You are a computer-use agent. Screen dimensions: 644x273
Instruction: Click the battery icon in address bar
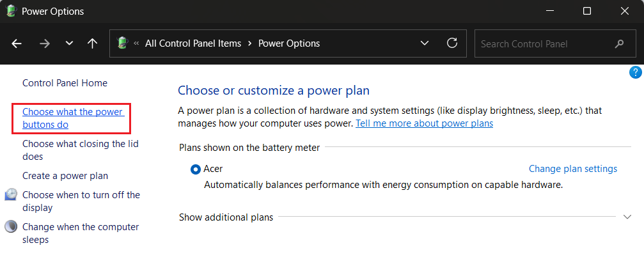123,43
